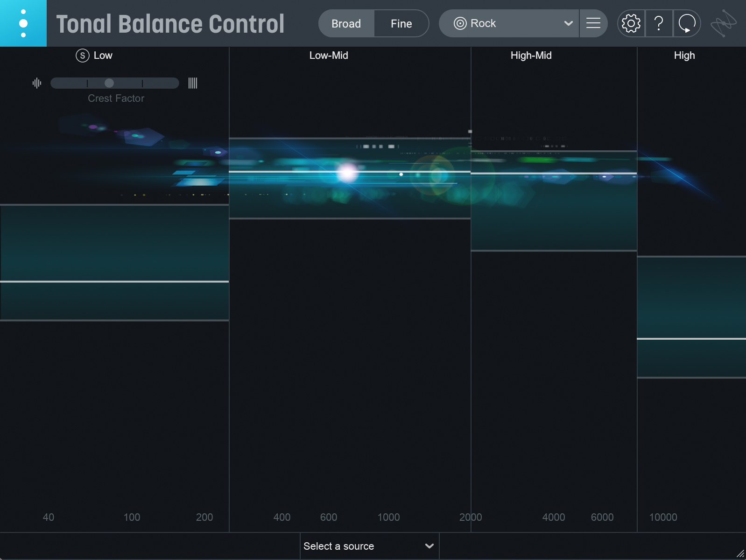
Task: Click the iZotope swirl logo
Action: 723,23
